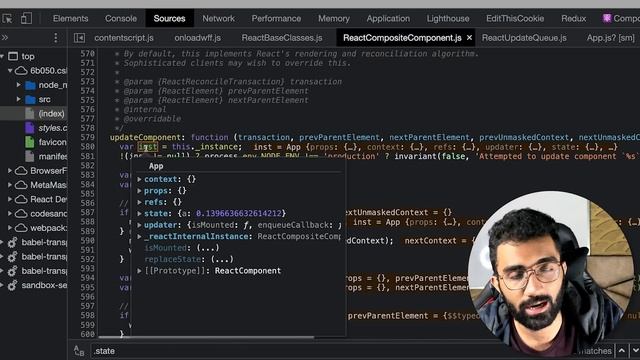The width and height of the screenshot is (640, 360).
Task: Expand the node_modules folder arrow
Action: [x=18, y=85]
